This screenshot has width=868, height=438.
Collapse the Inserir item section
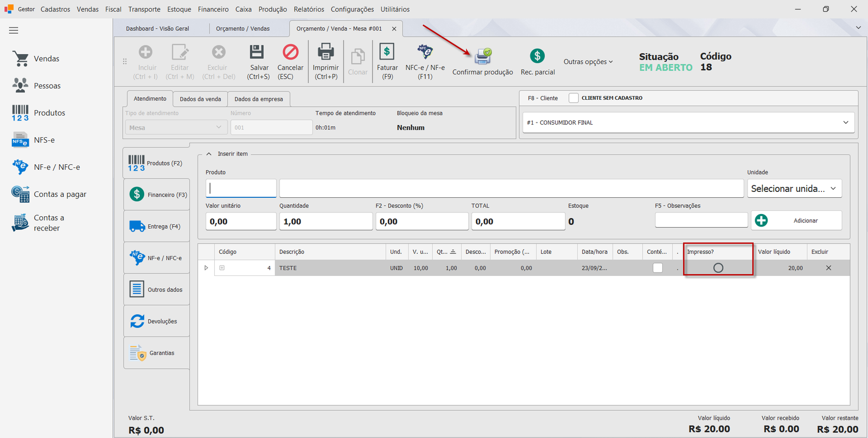click(x=209, y=154)
